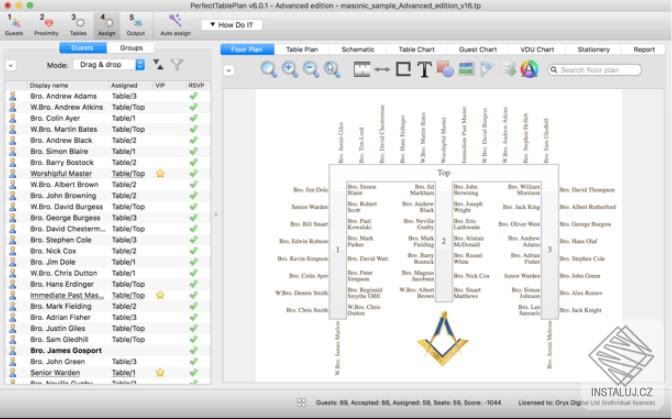Click Bro. Andrew Adams person icon
This screenshot has width=672, height=419.
pyautogui.click(x=13, y=96)
